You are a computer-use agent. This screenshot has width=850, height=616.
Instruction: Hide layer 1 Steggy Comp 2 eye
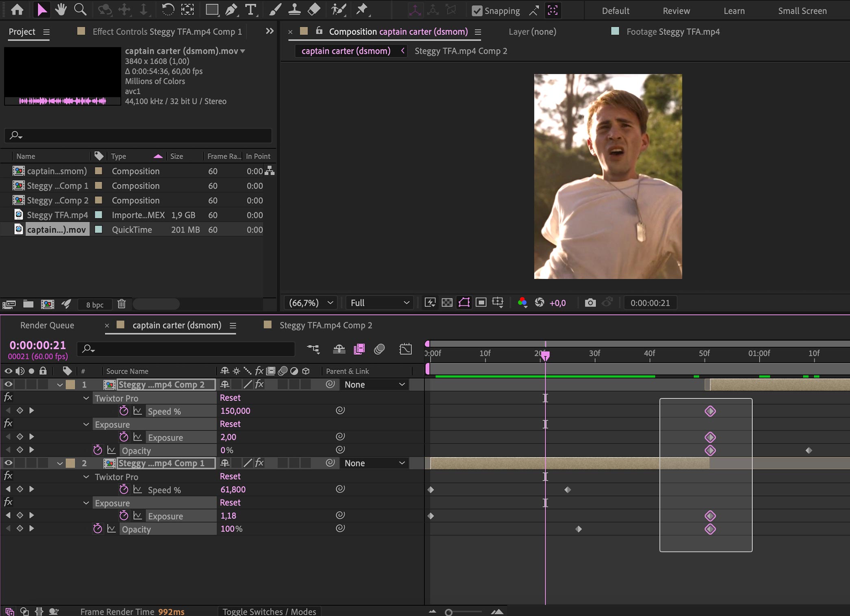click(x=8, y=384)
